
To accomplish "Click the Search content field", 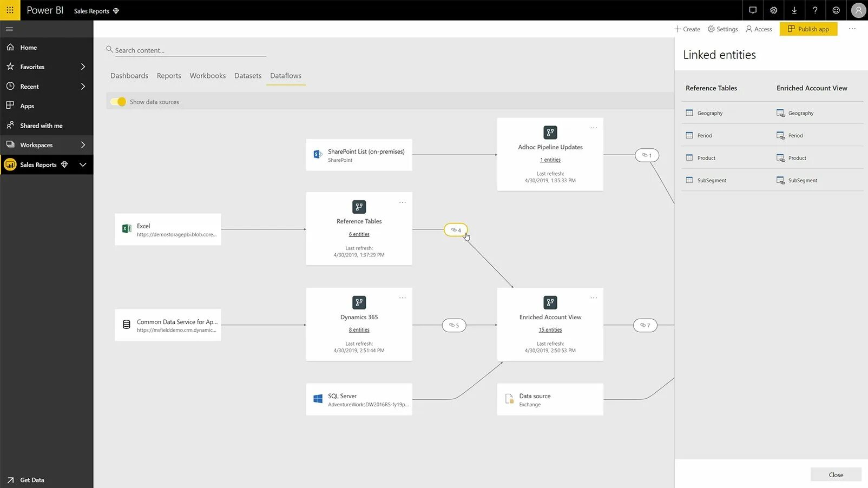I will [x=190, y=50].
